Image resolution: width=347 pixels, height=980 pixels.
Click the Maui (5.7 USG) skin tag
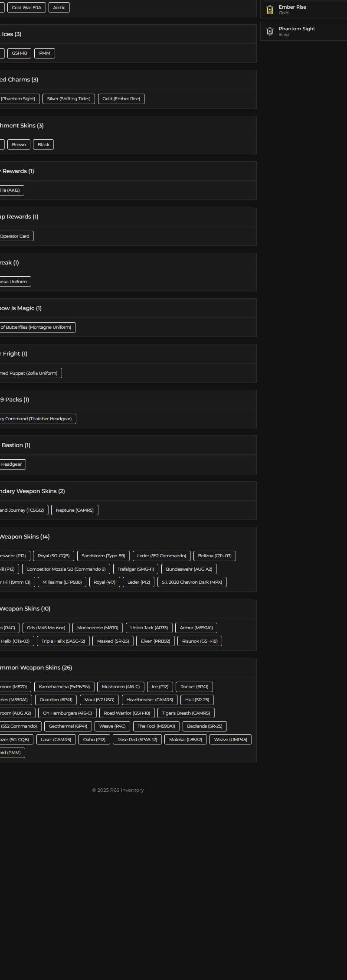[99, 699]
